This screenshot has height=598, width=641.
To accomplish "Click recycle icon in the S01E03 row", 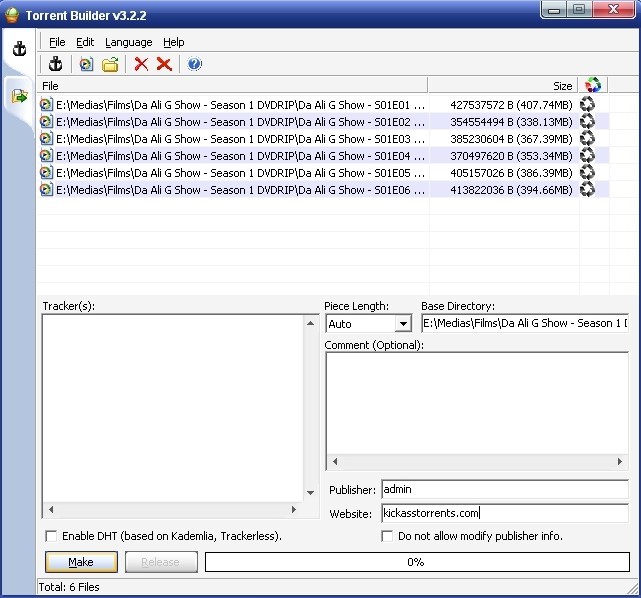I will click(587, 138).
